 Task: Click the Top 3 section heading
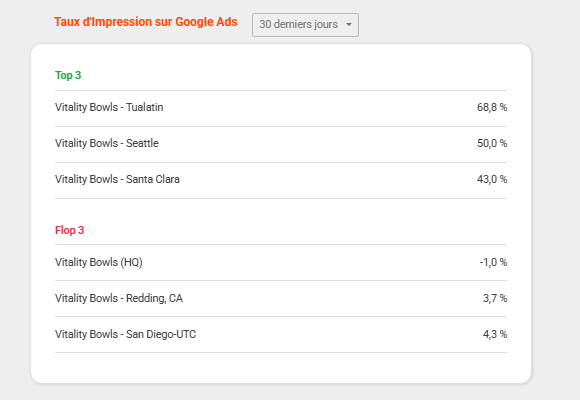(68, 75)
